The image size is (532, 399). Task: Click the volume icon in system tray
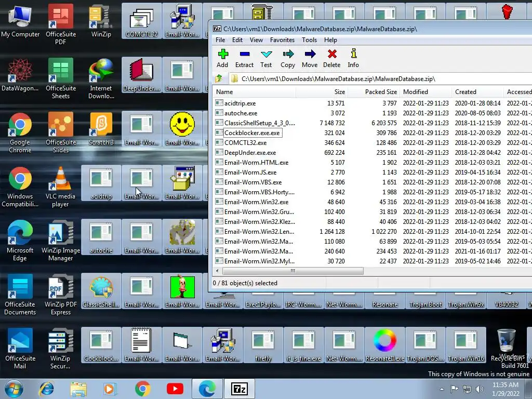click(x=479, y=389)
